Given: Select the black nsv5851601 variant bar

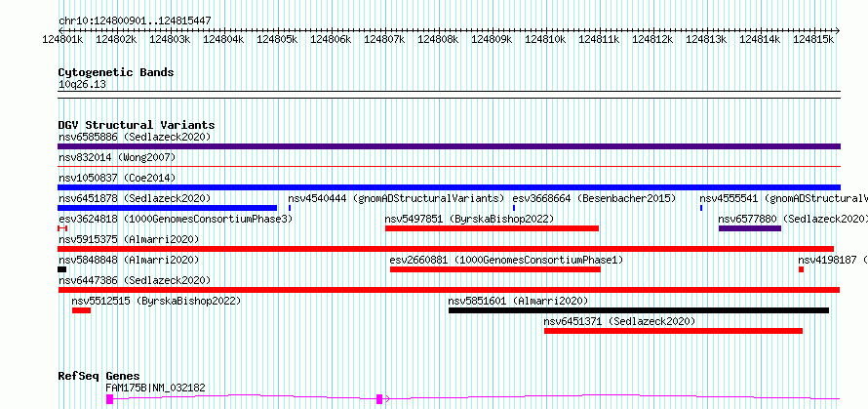Looking at the screenshot, I should [639, 310].
